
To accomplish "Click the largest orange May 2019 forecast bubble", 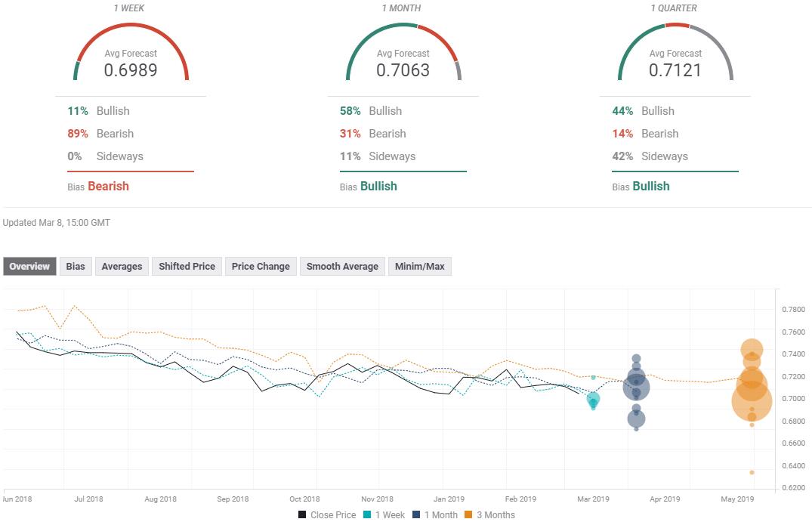I will click(752, 401).
